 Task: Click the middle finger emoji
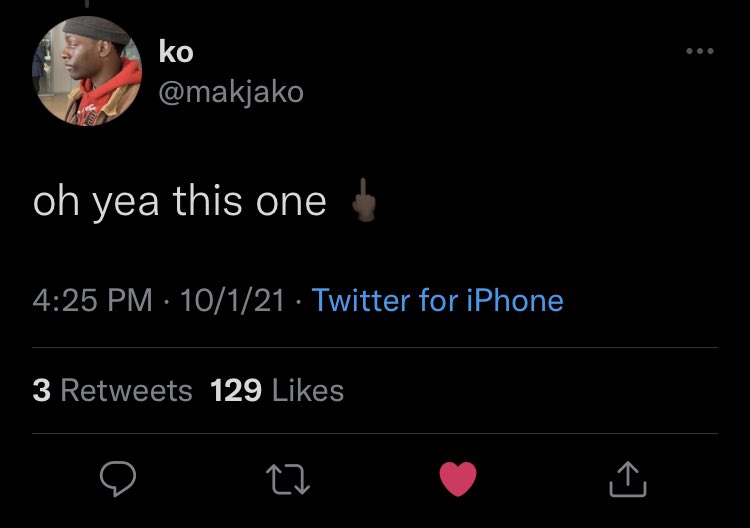tap(365, 201)
